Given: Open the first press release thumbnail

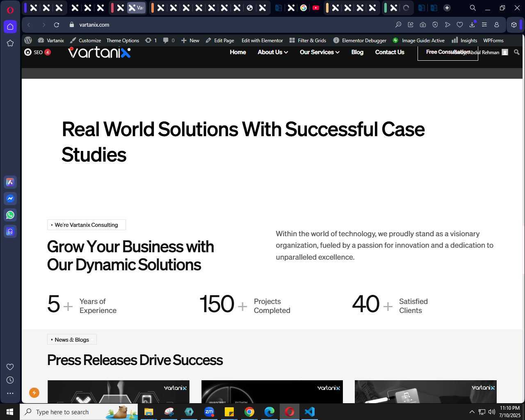Looking at the screenshot, I should pos(119,392).
